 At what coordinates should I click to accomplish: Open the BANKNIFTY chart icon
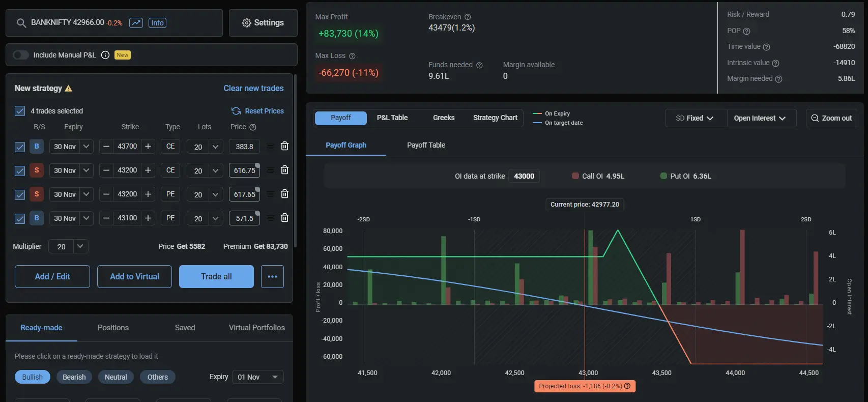[x=136, y=23]
